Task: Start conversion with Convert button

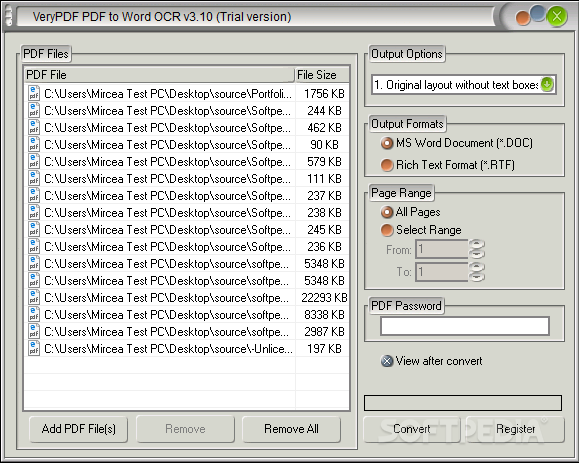Action: (x=412, y=429)
